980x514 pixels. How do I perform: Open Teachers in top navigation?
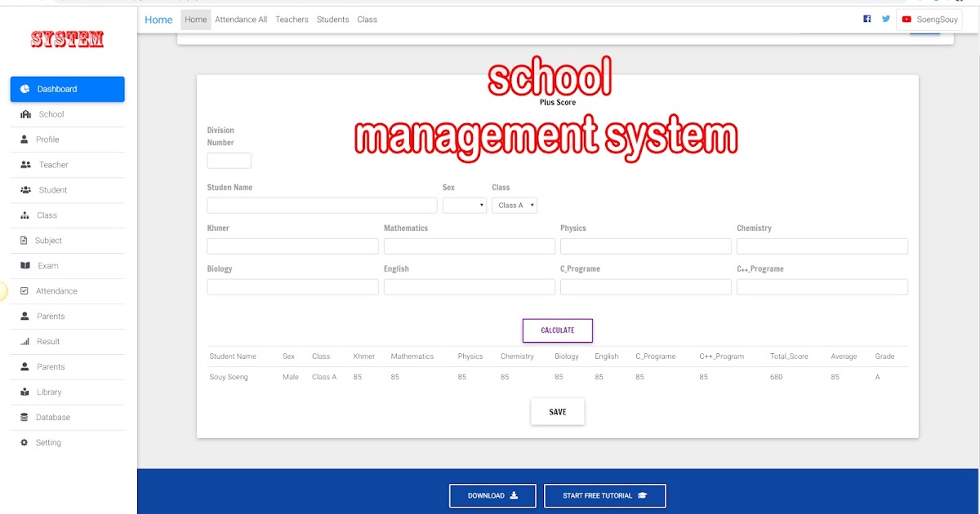click(x=292, y=20)
